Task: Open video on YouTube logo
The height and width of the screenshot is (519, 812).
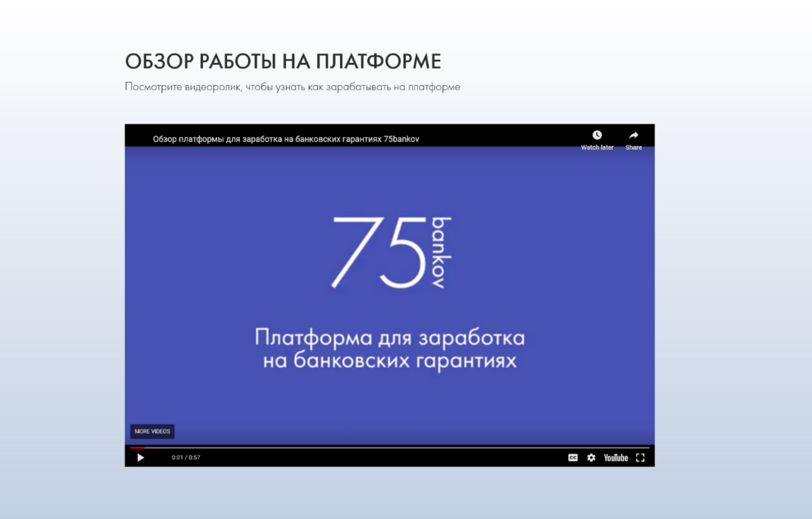Action: click(x=616, y=458)
